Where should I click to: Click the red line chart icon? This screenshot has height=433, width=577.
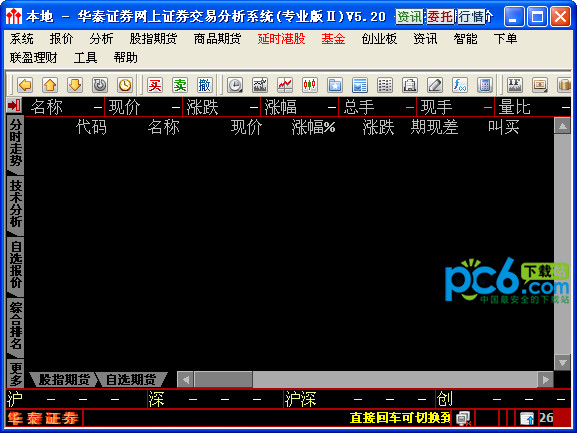click(285, 85)
